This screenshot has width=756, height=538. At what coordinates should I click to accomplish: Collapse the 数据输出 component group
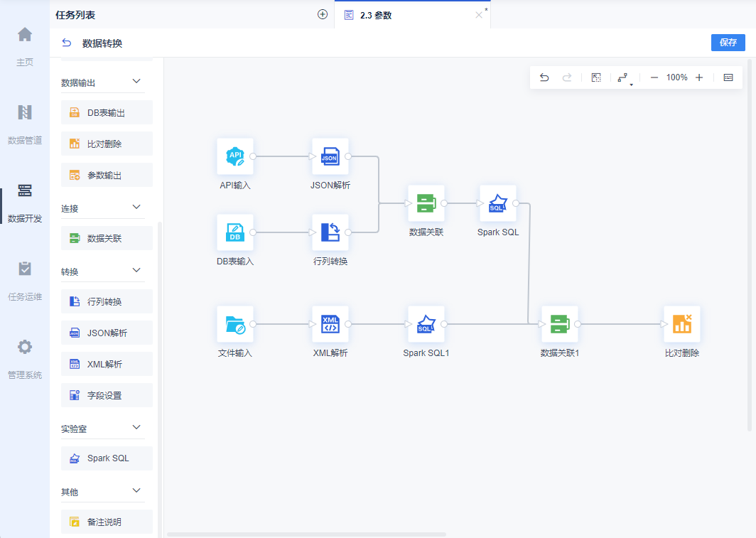[x=136, y=82]
